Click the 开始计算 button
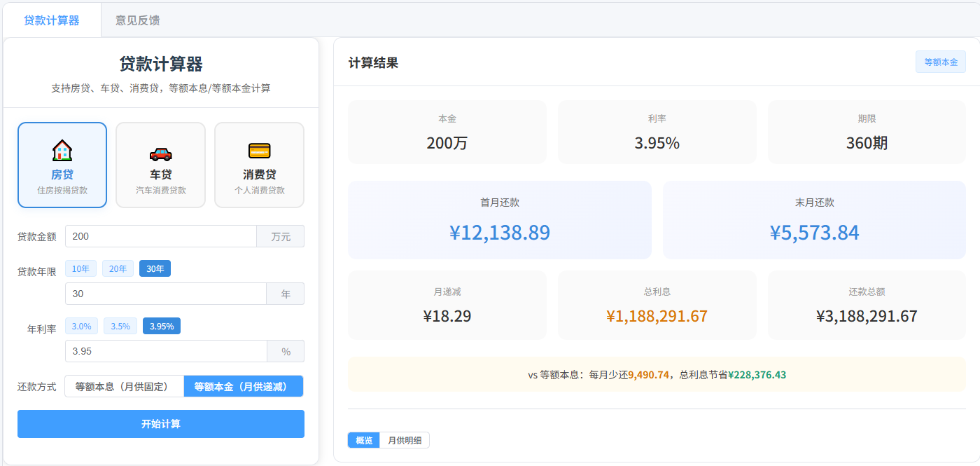 click(161, 424)
